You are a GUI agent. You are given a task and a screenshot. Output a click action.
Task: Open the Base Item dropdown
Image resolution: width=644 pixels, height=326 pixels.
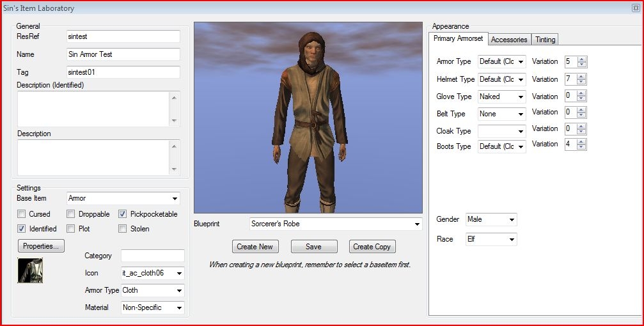coord(175,199)
